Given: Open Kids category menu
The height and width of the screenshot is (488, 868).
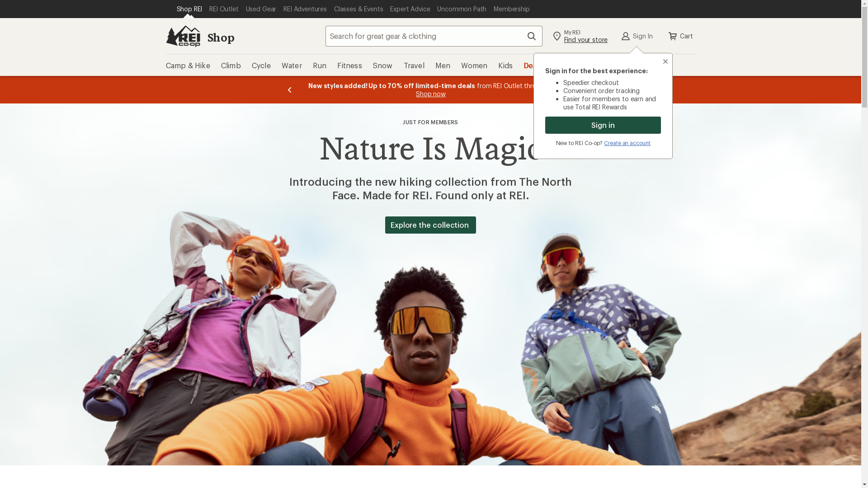Looking at the screenshot, I should tap(505, 66).
